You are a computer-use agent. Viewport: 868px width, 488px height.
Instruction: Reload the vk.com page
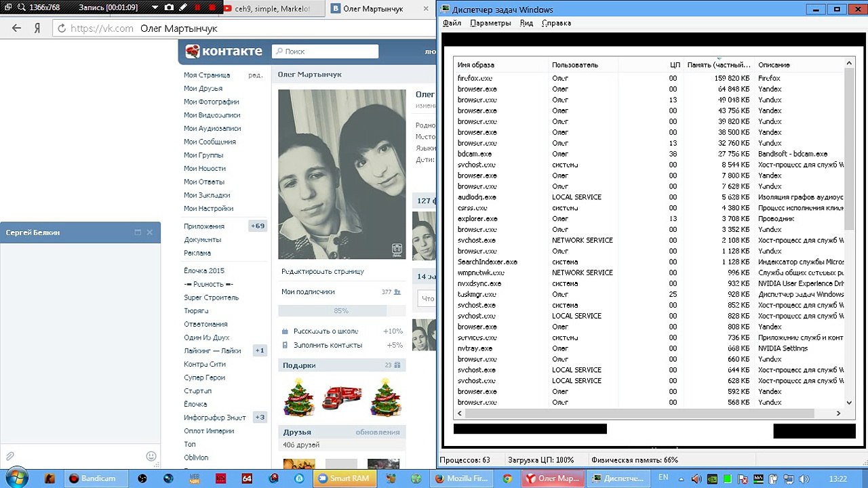point(61,28)
